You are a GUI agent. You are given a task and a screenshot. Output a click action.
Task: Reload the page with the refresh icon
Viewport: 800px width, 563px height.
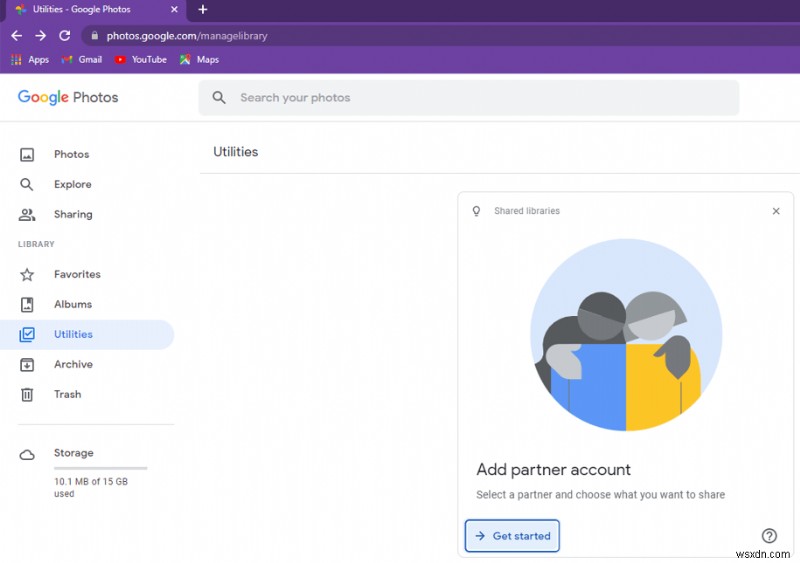click(x=64, y=36)
